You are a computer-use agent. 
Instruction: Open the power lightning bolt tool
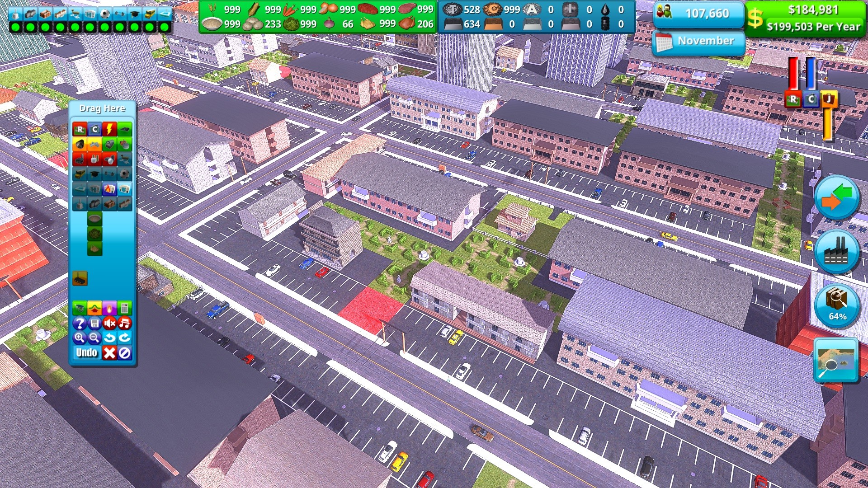[109, 130]
